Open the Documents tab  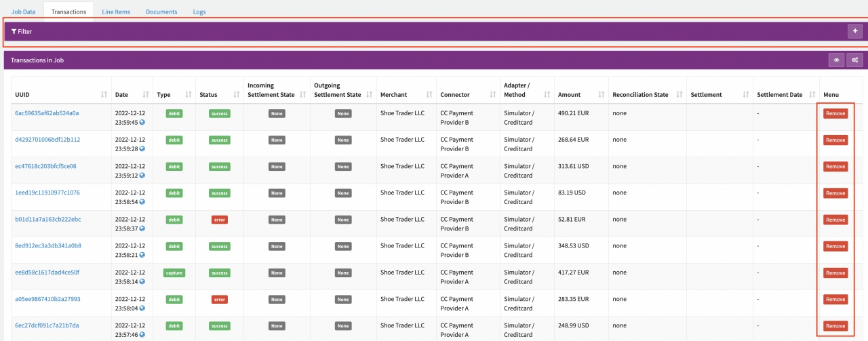coord(161,12)
